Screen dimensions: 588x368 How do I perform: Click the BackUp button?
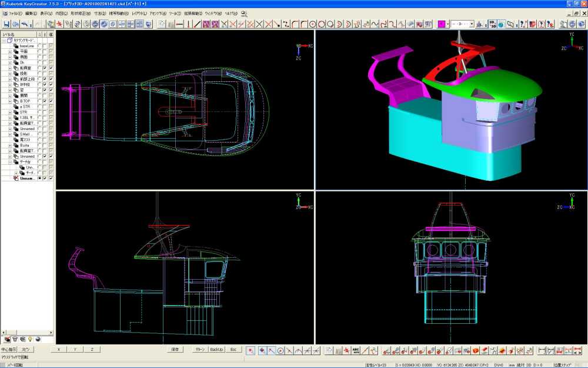click(216, 349)
